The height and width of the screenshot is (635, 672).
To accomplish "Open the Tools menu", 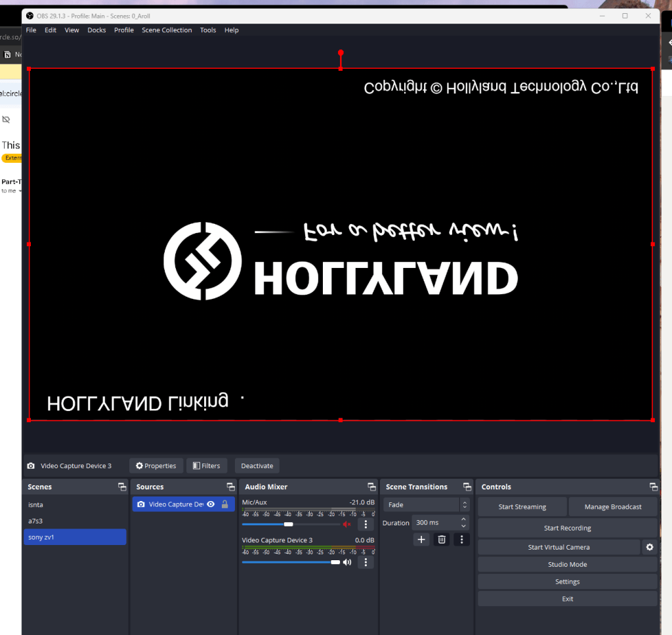I will click(x=208, y=30).
